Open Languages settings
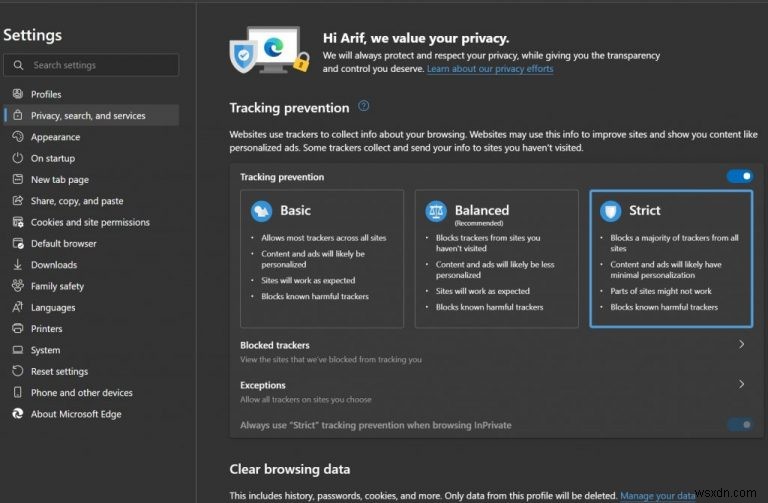Screen dimensions: 768x503 pyautogui.click(x=91, y=307)
